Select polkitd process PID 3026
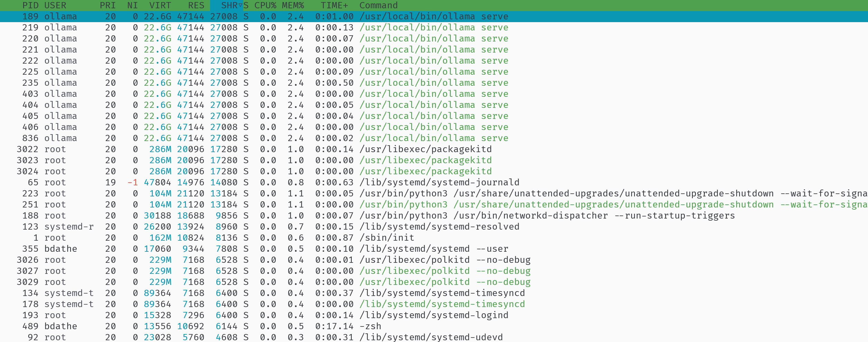The image size is (868, 342). coord(434,260)
